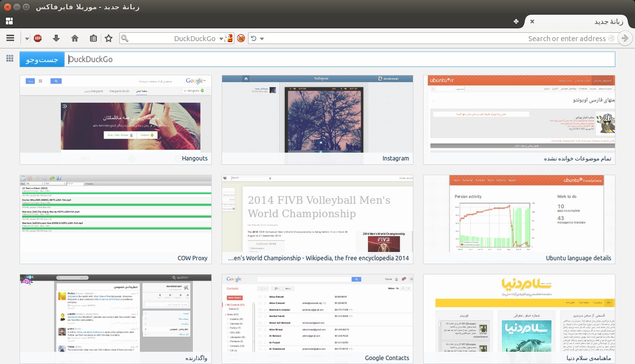Go to the home page icon
This screenshot has height=364, width=635.
pos(75,38)
